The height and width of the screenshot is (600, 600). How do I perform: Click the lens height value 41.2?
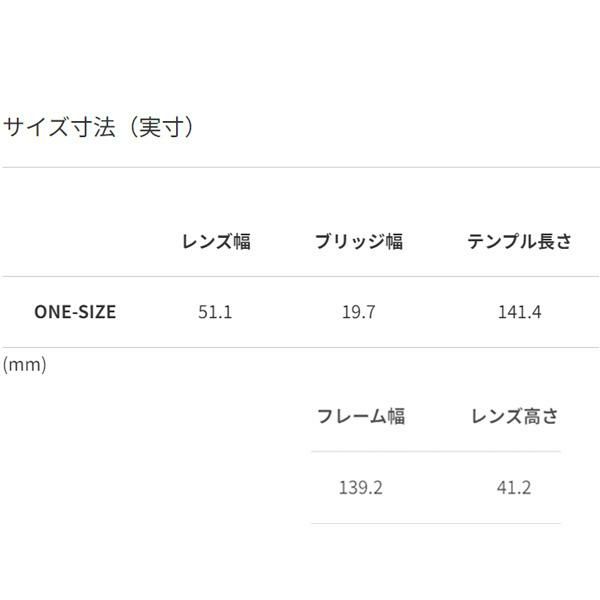(x=515, y=488)
